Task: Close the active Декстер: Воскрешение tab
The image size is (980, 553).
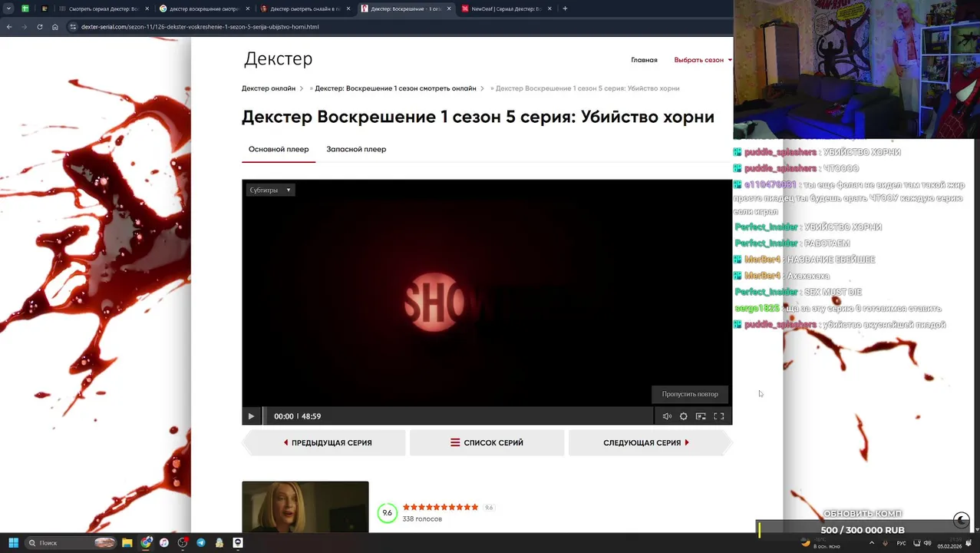Action: click(x=449, y=8)
